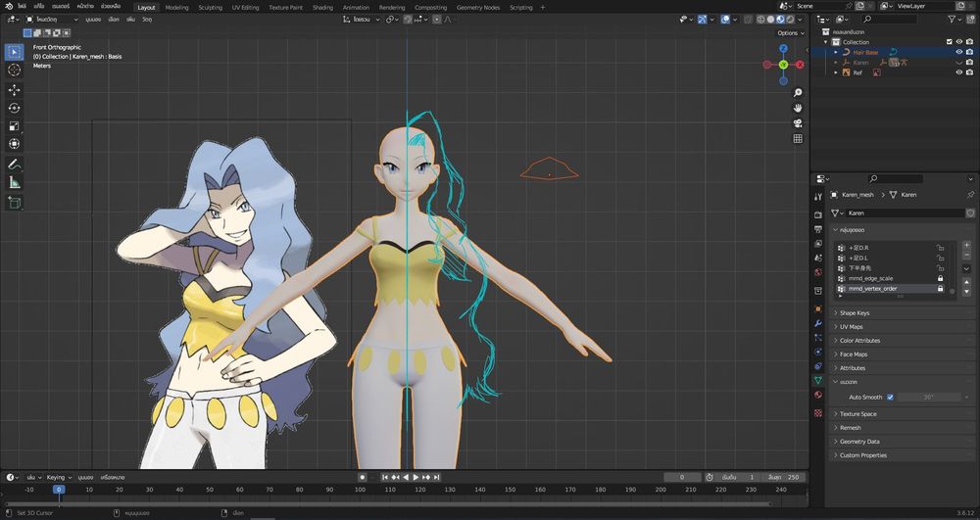Expand the Karen object in the outliner
The width and height of the screenshot is (980, 520).
[836, 63]
